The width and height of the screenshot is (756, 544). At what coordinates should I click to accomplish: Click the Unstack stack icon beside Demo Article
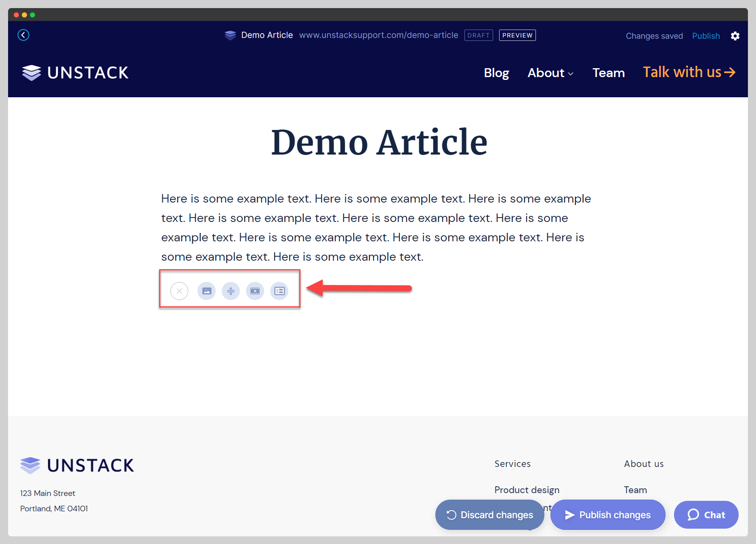click(x=230, y=36)
